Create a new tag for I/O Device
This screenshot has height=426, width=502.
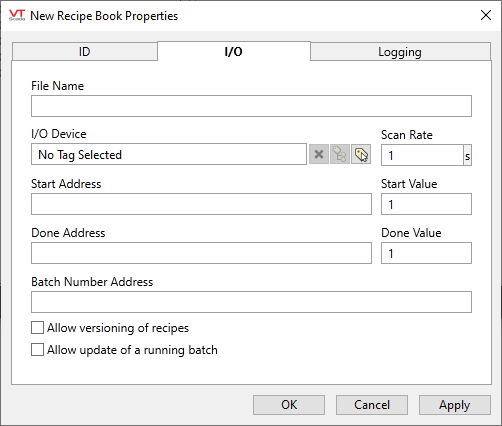tap(361, 154)
